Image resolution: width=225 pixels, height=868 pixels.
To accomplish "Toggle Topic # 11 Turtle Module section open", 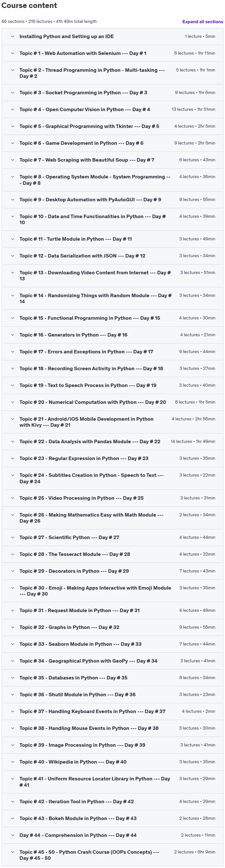I will click(112, 239).
